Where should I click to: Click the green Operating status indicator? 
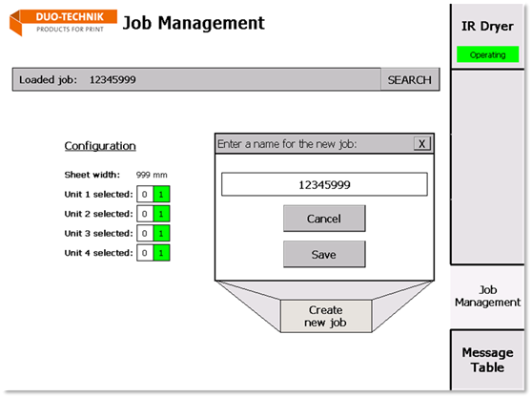click(x=487, y=54)
